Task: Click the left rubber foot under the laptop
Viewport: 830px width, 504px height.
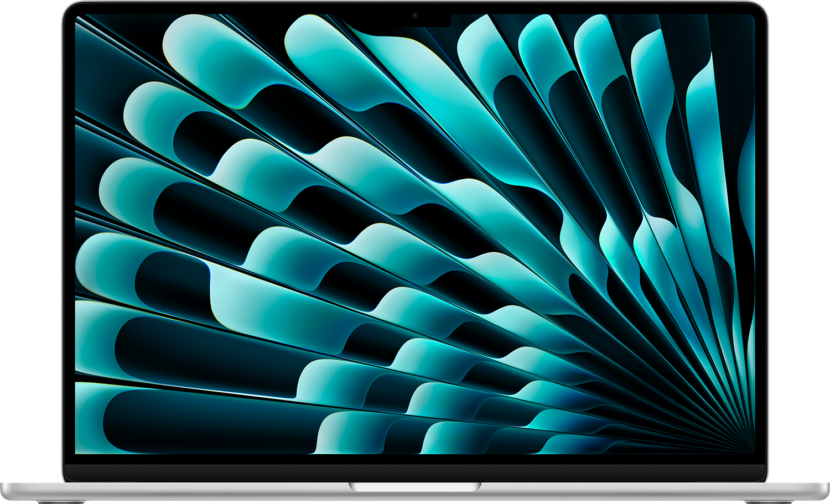Action: [61, 502]
